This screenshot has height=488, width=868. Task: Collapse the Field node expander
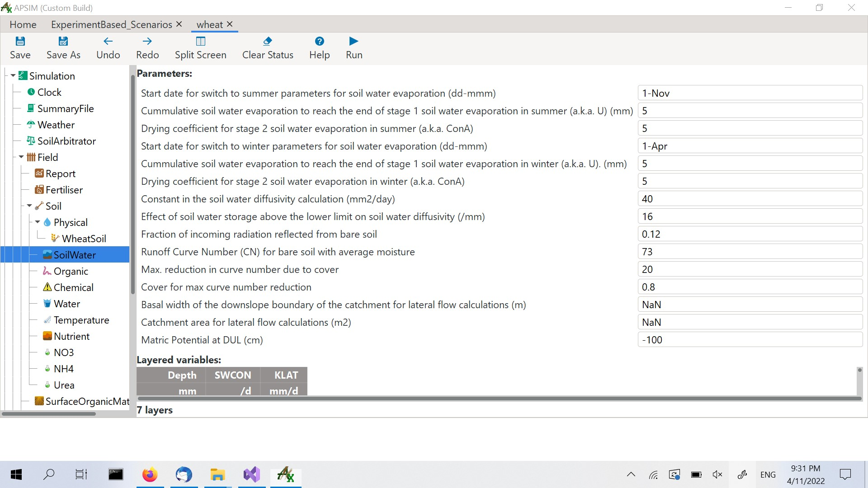(x=21, y=157)
